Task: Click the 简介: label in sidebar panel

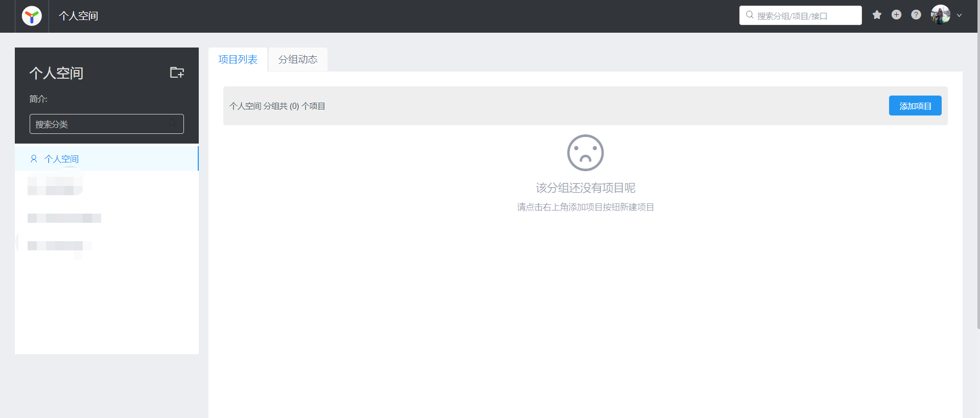Action: coord(38,99)
